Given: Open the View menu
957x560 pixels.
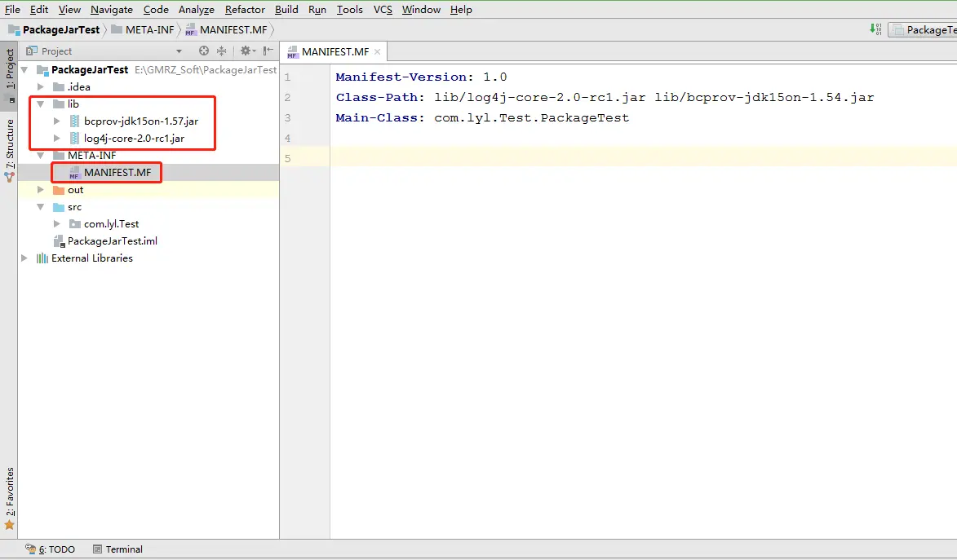Looking at the screenshot, I should coord(69,10).
